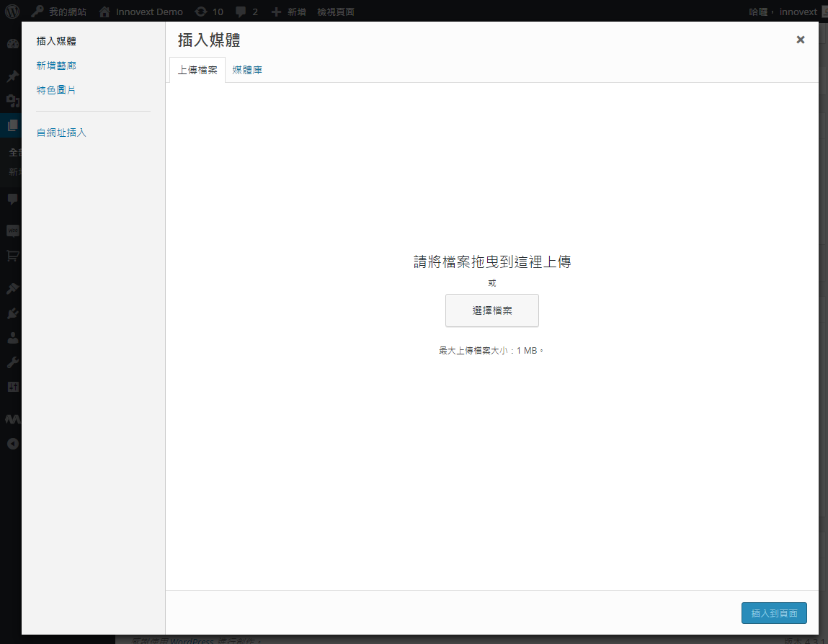Open Tools wrench icon in sidebar
The width and height of the screenshot is (828, 644).
[x=12, y=362]
